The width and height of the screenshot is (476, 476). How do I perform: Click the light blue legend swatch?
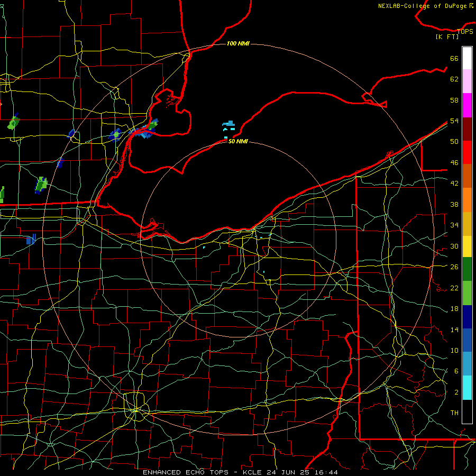pos(467,364)
